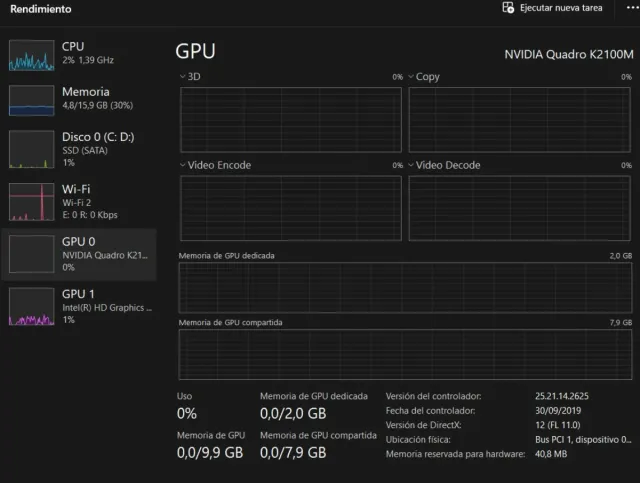This screenshot has height=483, width=640.
Task: Select the CPU usage thumbnail graph
Action: pos(31,55)
